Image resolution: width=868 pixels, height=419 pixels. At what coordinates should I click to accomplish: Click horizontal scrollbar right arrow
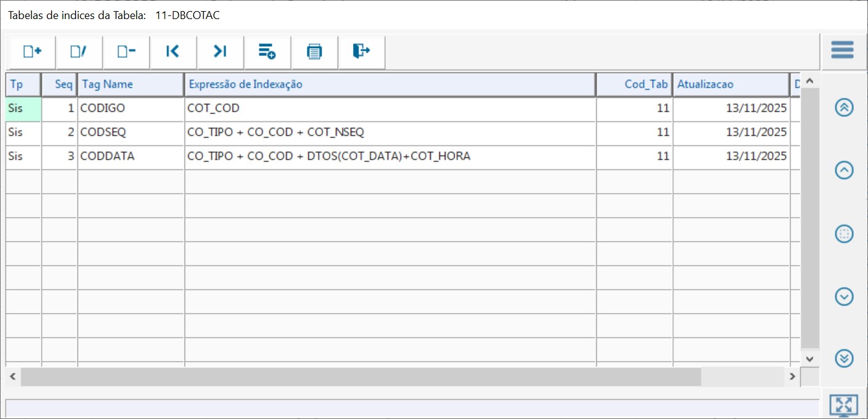[792, 376]
